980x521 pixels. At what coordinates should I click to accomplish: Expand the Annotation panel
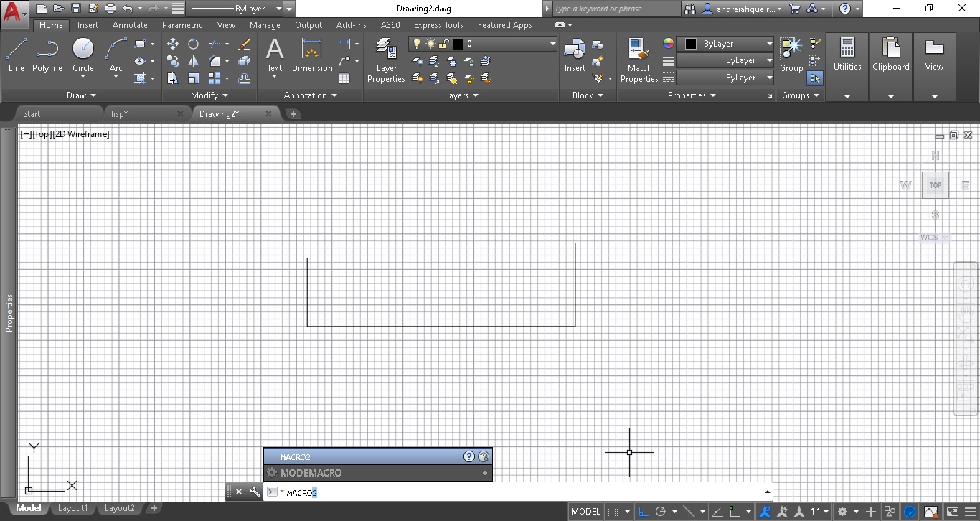pyautogui.click(x=311, y=95)
